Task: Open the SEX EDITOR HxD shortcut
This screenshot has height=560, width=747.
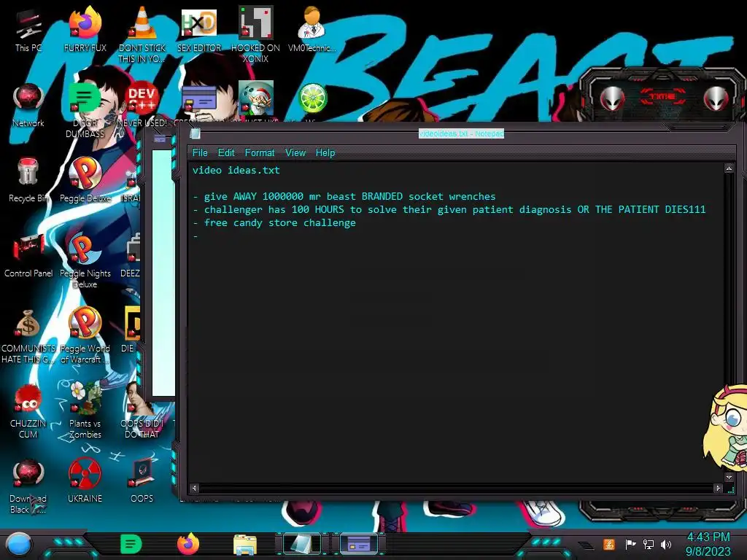Action: 198,29
